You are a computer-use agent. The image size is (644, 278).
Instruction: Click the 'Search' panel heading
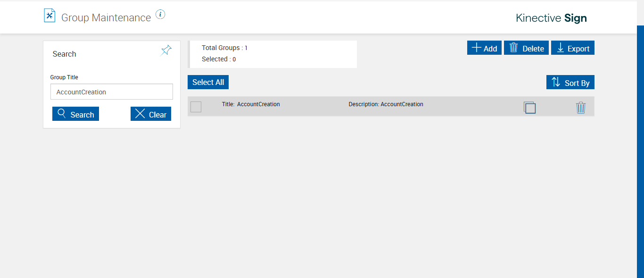64,54
